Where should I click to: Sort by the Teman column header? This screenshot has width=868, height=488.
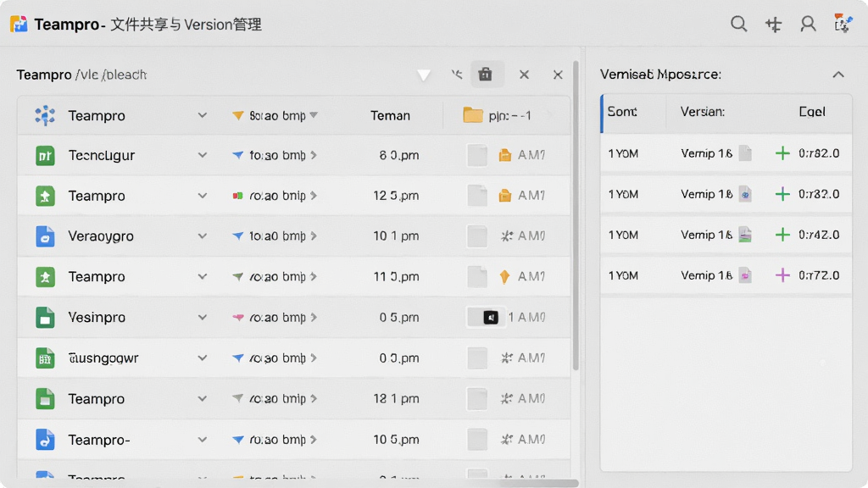tap(390, 115)
